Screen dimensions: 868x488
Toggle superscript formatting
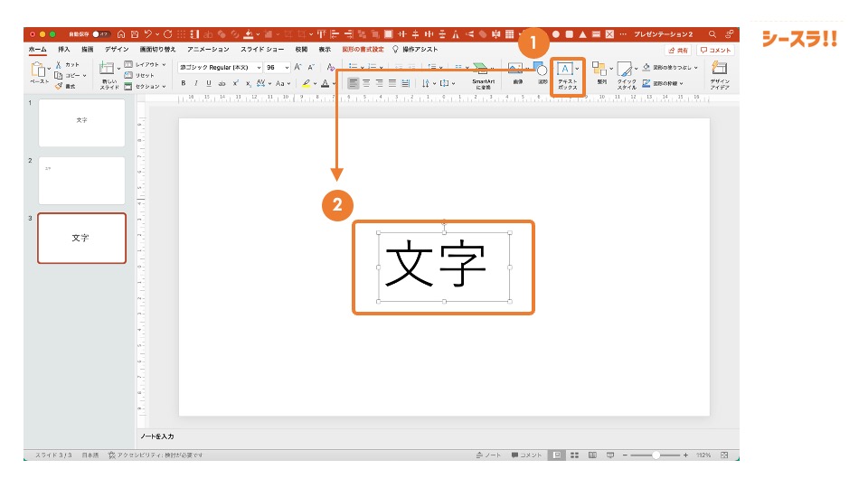[235, 83]
